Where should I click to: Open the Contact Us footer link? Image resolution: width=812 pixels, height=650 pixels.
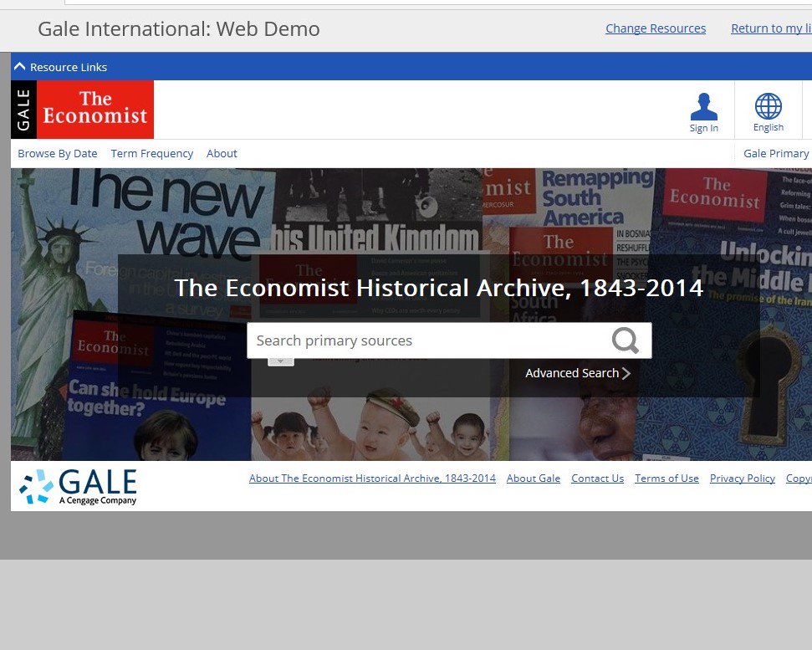[598, 478]
